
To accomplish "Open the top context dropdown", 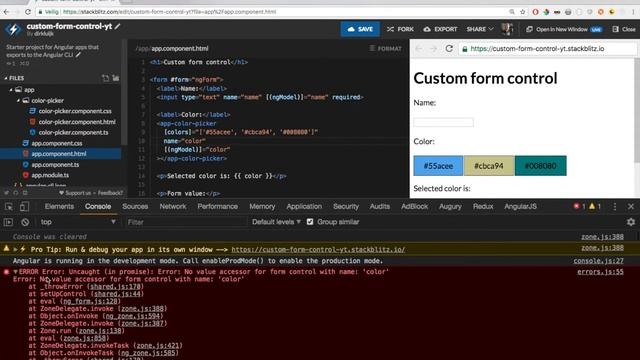I will click(78, 222).
